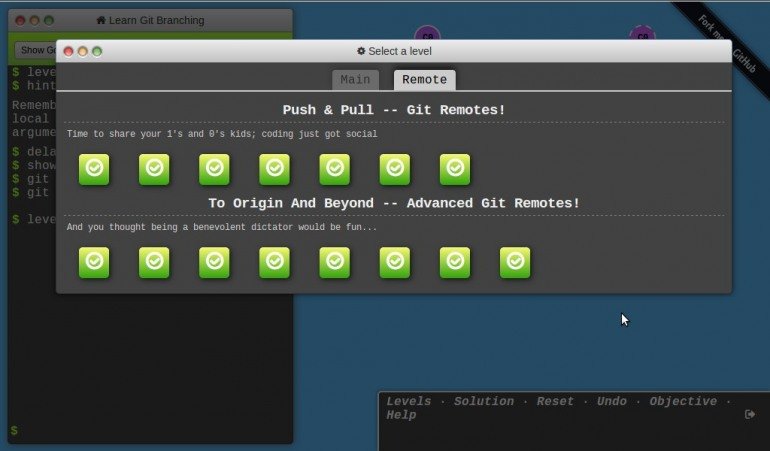The image size is (770, 451).
Task: Click Undo in the bottom toolbar
Action: (x=611, y=401)
